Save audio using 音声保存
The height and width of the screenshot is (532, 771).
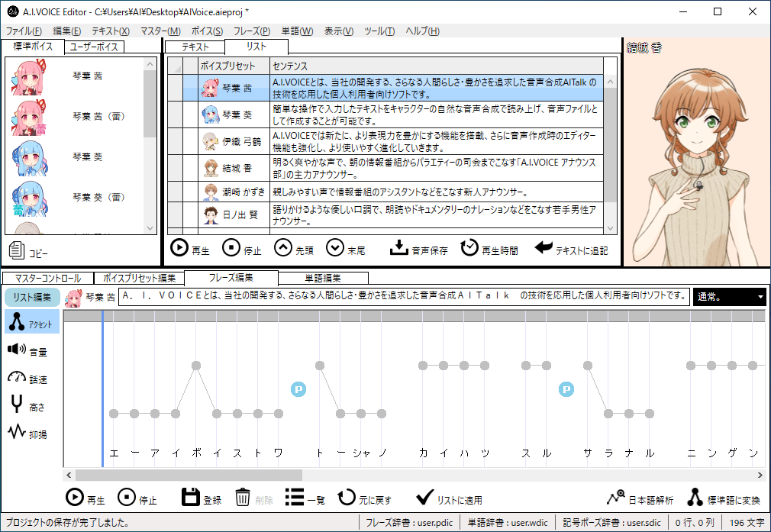(418, 248)
